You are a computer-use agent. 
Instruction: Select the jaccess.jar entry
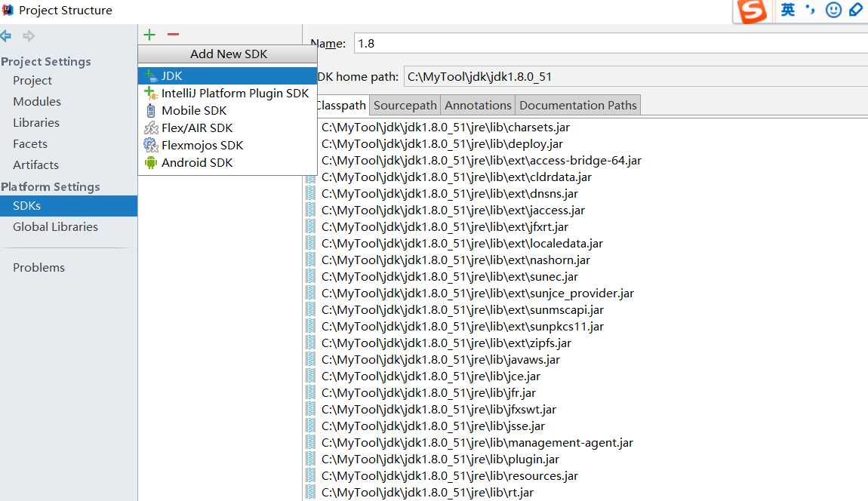click(x=453, y=211)
